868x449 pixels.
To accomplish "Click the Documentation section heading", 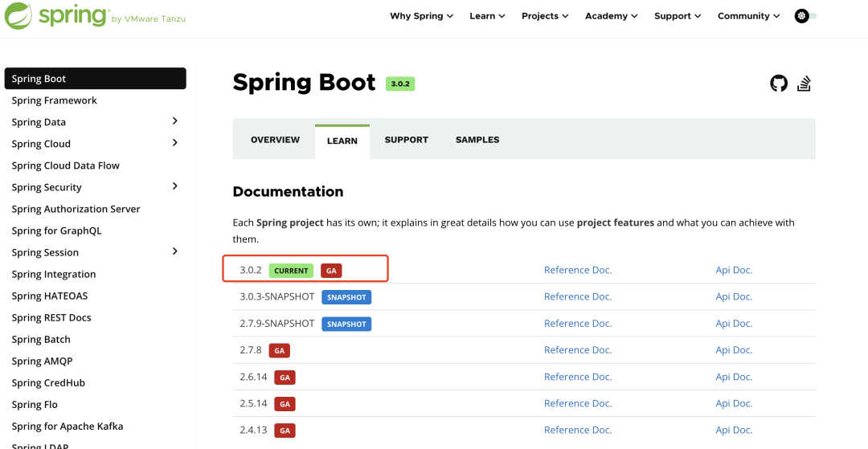I will click(288, 192).
